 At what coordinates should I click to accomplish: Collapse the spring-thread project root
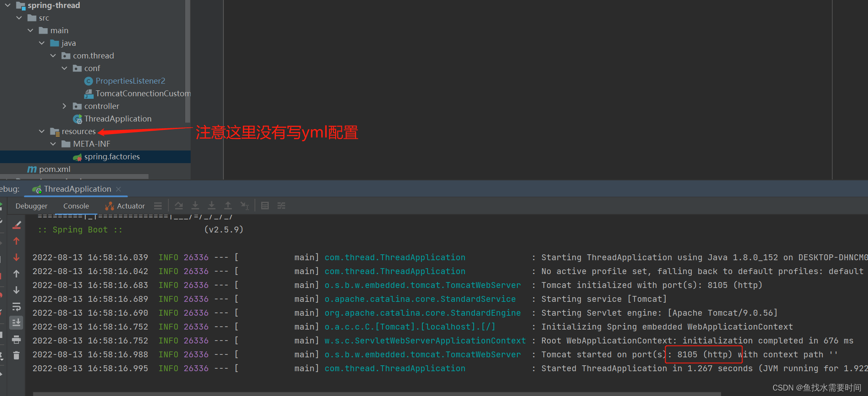7,5
